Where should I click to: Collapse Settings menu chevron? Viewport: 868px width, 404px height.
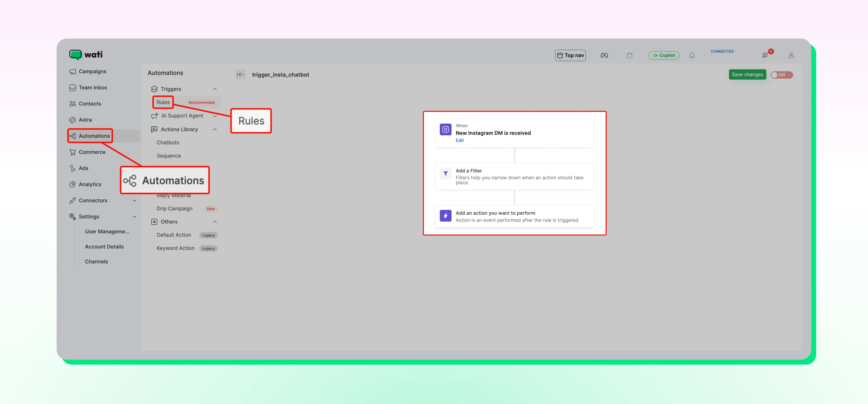click(134, 217)
